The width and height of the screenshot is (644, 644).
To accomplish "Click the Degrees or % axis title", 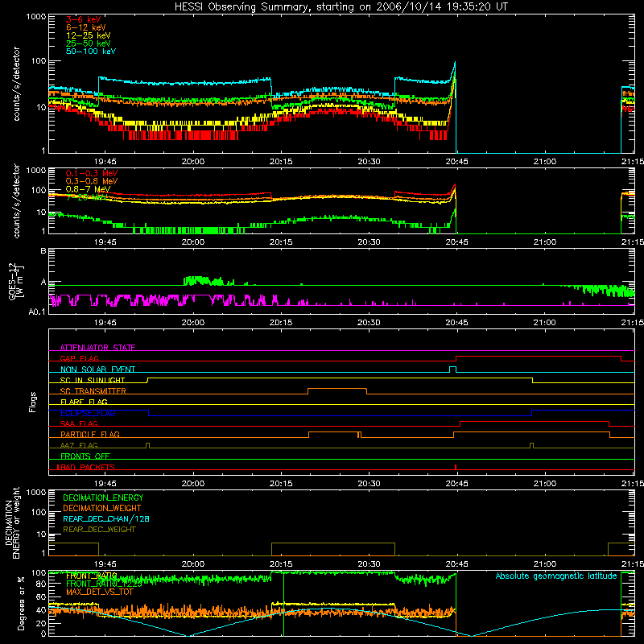I will click(21, 603).
